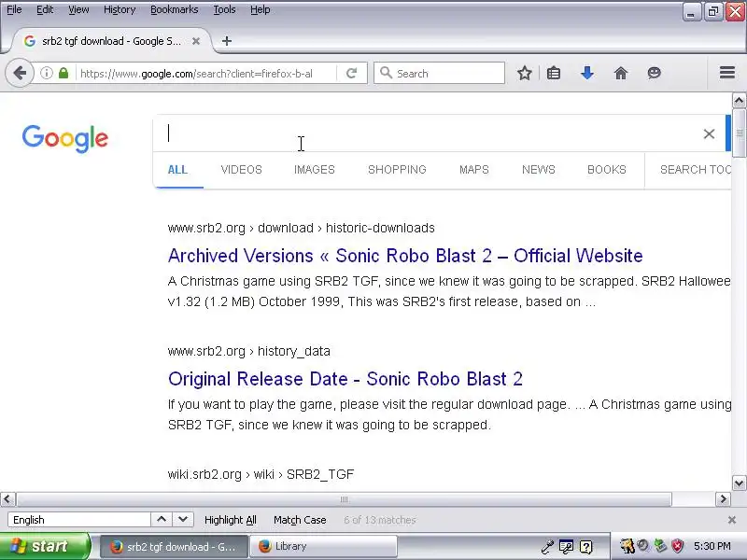
Task: Switch to IMAGES results tab
Action: coord(315,170)
